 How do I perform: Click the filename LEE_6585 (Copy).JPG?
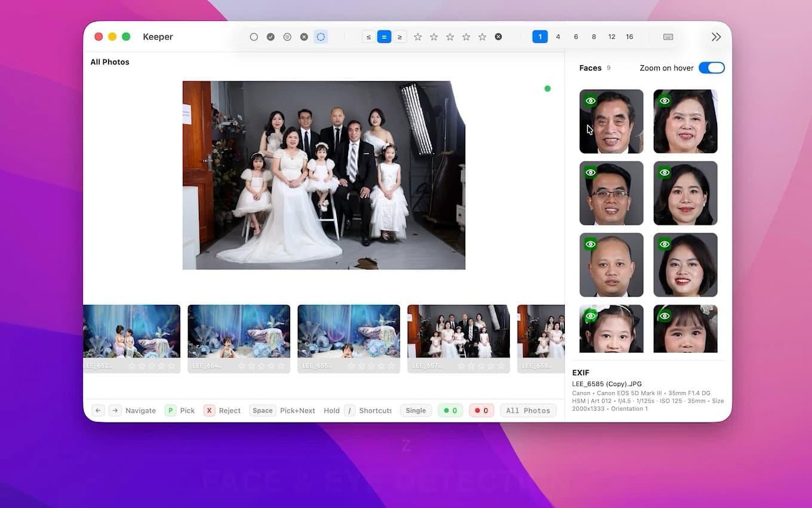[607, 384]
